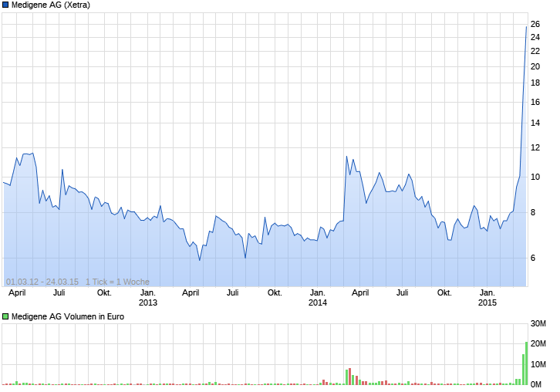The height and width of the screenshot is (392, 560).
Task: Select the 'Medigene AG Volumen in Euro' title
Action: pyautogui.click(x=68, y=316)
